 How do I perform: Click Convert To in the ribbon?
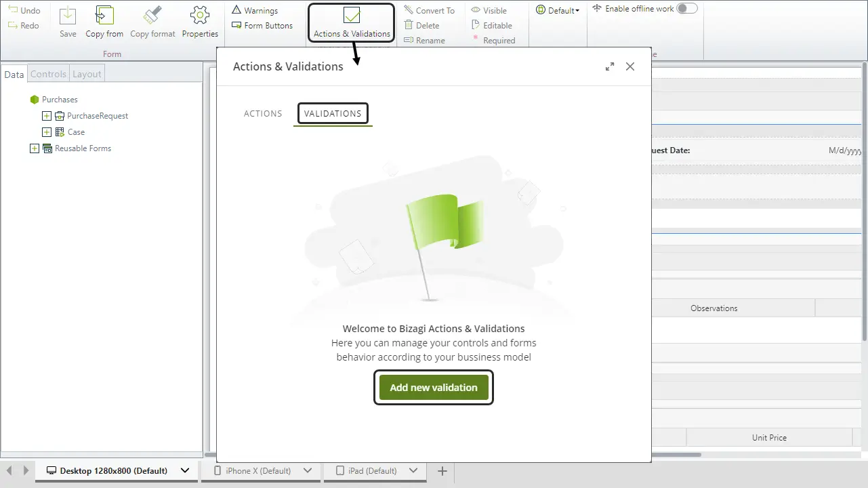(x=430, y=10)
